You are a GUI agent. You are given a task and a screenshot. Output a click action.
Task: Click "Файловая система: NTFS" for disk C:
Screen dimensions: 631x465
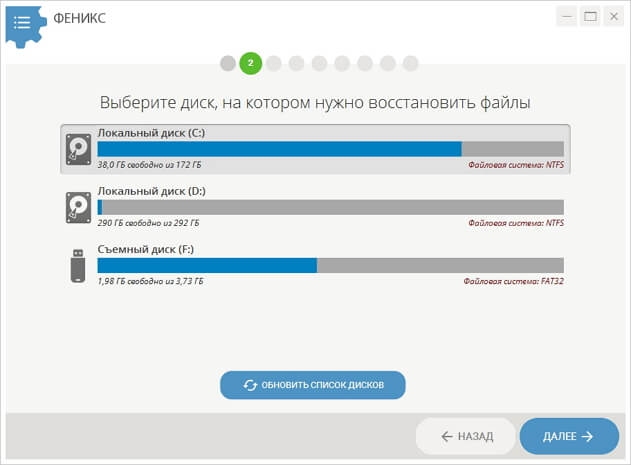point(516,165)
